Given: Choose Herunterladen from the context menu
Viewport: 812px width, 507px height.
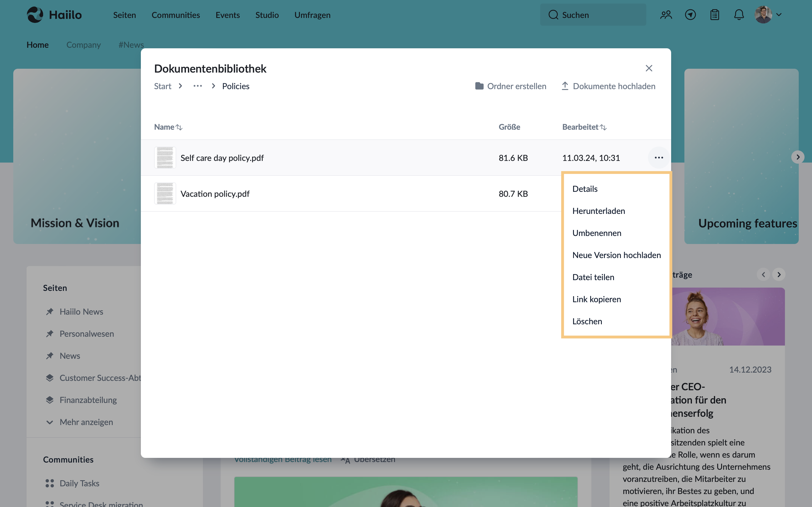Looking at the screenshot, I should (616, 211).
